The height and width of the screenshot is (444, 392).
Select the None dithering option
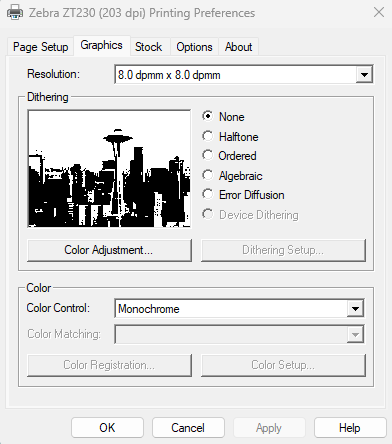point(223,117)
